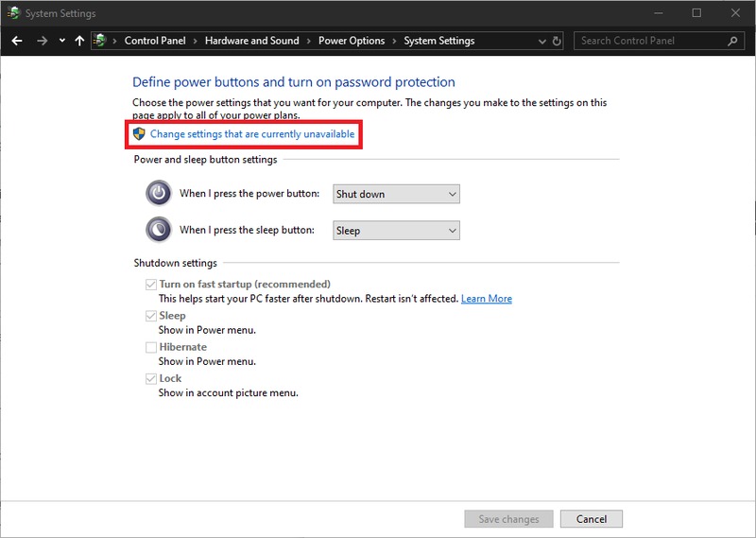Click the forward navigation arrow
This screenshot has height=538, width=756.
point(42,41)
